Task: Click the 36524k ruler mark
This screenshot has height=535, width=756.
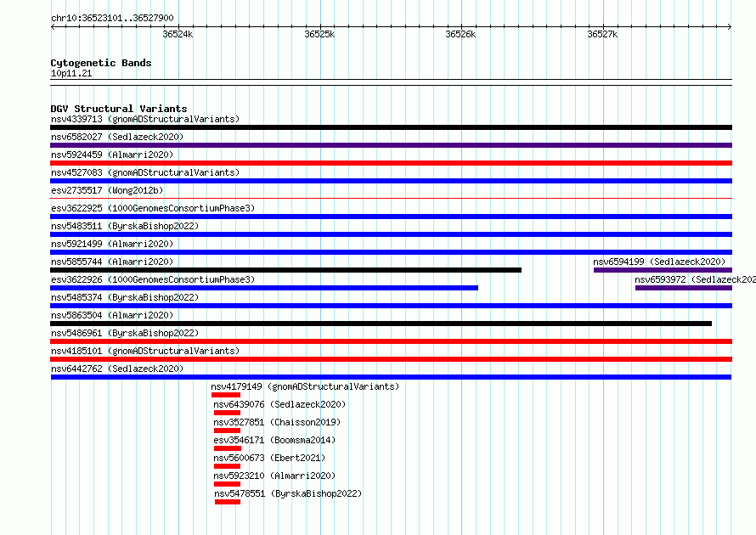Action: tap(178, 34)
